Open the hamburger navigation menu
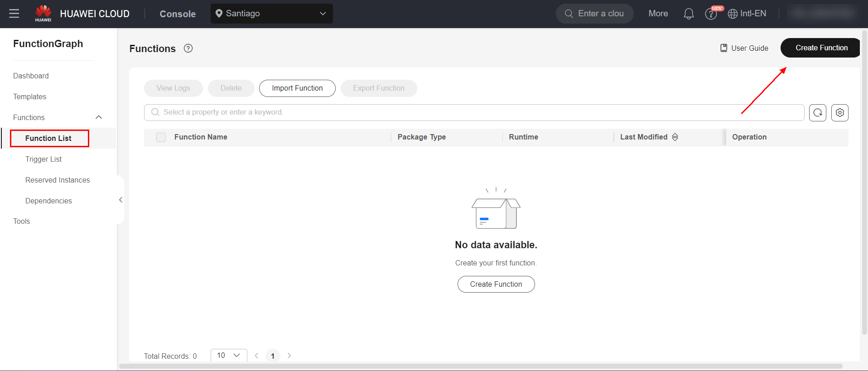 coord(14,14)
